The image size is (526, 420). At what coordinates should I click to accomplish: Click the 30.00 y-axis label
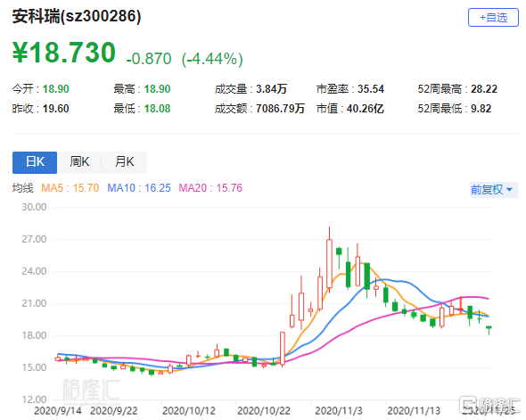click(x=34, y=207)
